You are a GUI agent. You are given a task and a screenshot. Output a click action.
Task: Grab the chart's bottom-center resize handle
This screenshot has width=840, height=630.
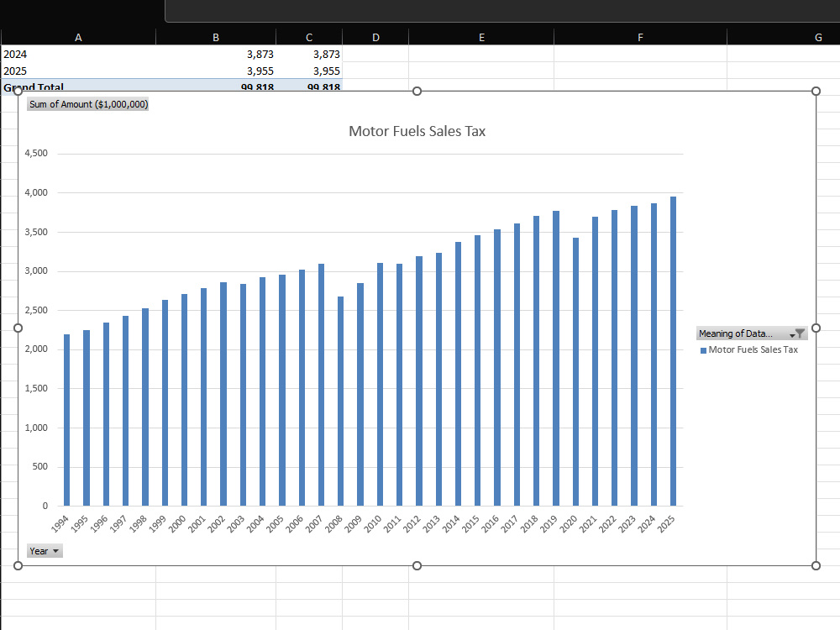(x=417, y=565)
